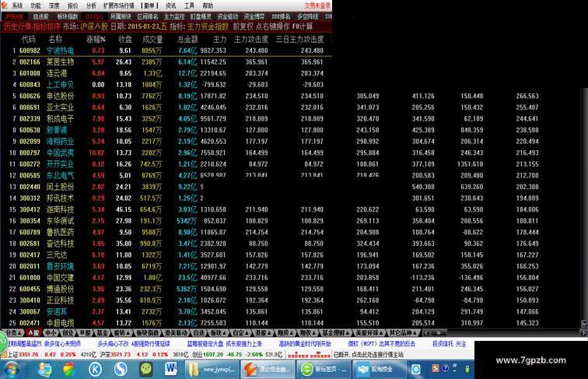Sort by the 主力攻击度 column header
This screenshot has width=588, height=379.
pyautogui.click(x=251, y=39)
